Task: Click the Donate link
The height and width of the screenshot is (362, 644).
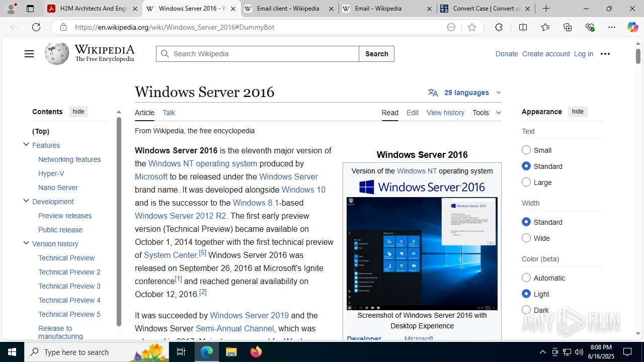Action: pos(506,54)
